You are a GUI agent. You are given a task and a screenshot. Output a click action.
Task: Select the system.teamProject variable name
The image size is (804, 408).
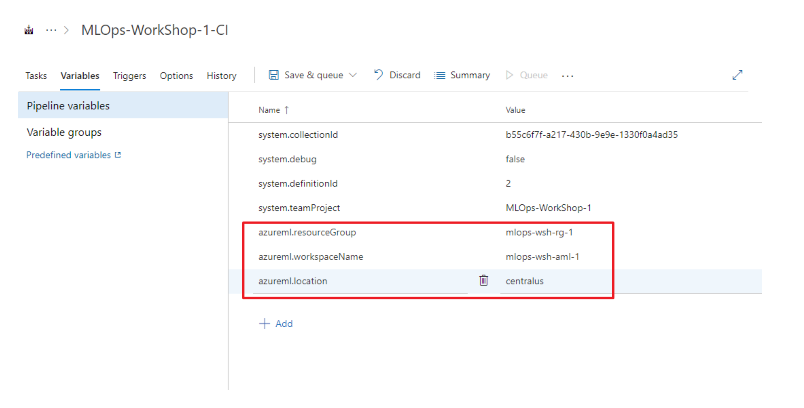coord(299,208)
